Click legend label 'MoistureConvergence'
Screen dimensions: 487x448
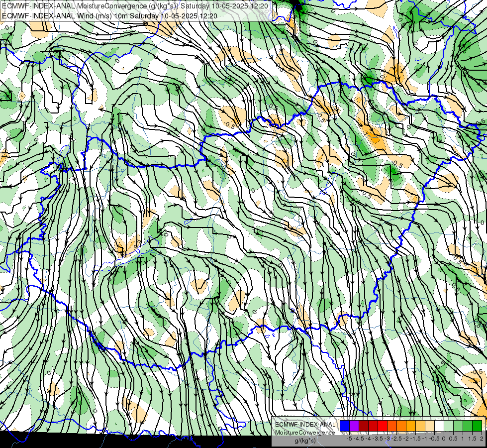tap(305, 433)
